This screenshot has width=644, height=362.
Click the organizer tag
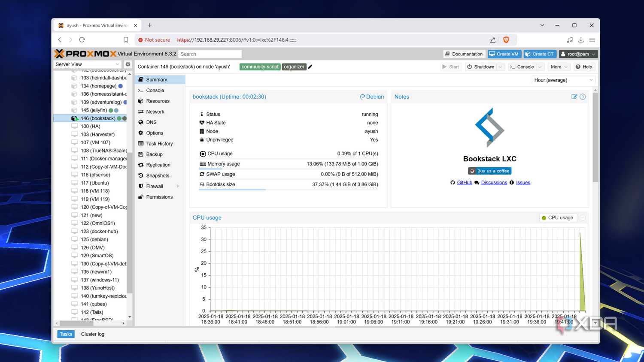(294, 67)
